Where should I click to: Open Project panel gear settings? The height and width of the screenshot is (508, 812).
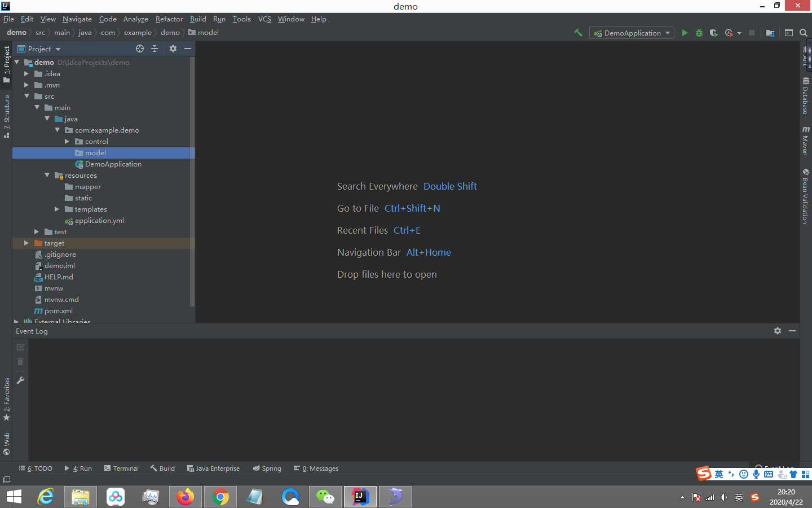[x=173, y=49]
